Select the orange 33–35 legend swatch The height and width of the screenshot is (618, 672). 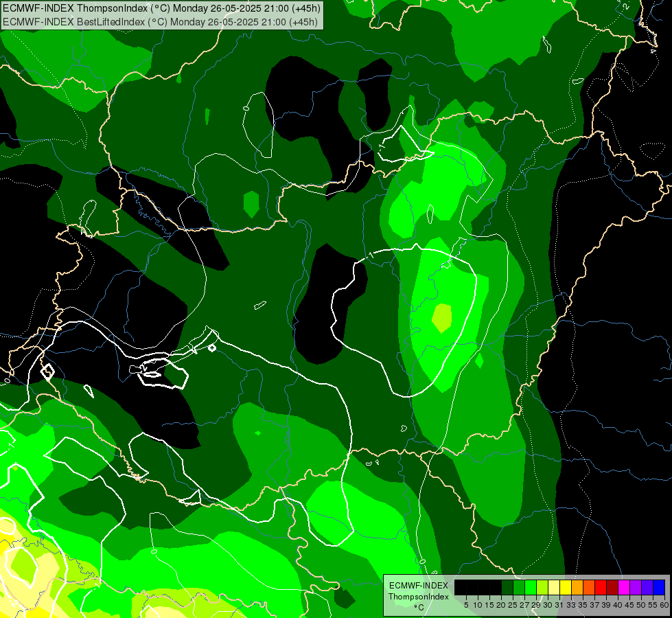577,587
